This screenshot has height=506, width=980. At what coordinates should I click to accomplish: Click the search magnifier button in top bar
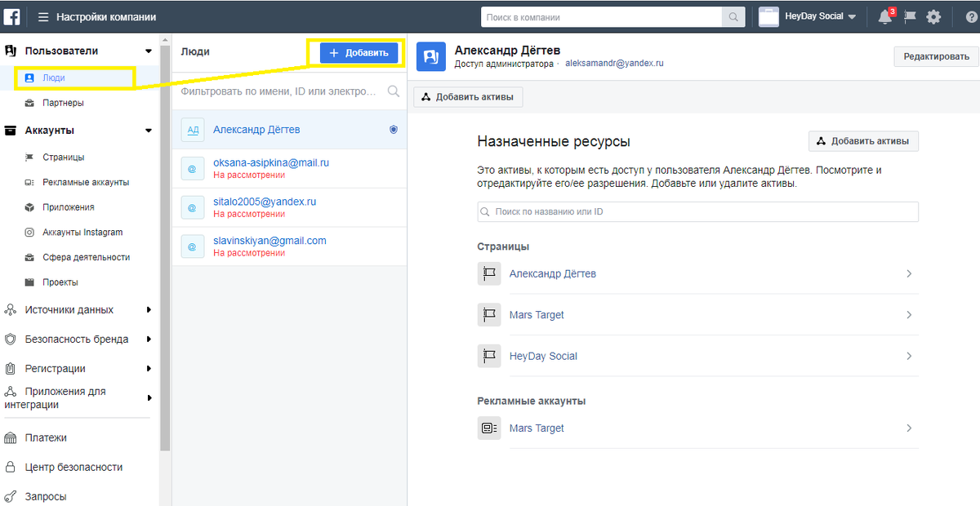point(733,17)
